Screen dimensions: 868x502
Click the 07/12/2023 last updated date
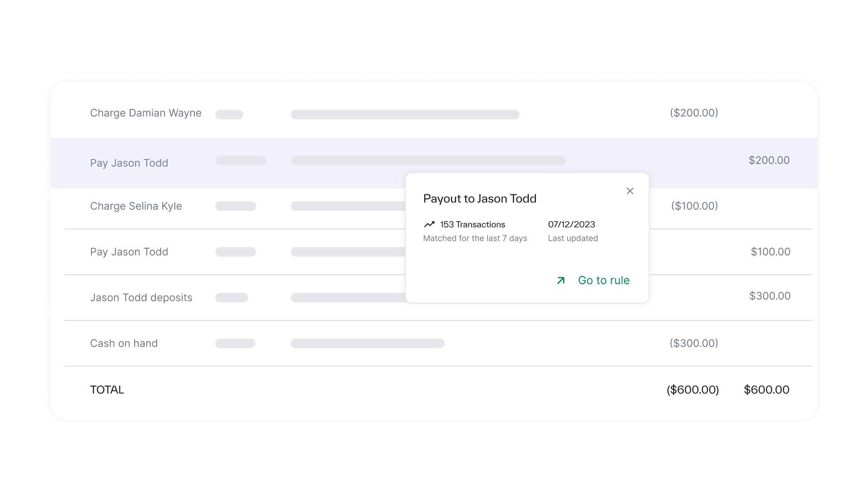point(571,224)
